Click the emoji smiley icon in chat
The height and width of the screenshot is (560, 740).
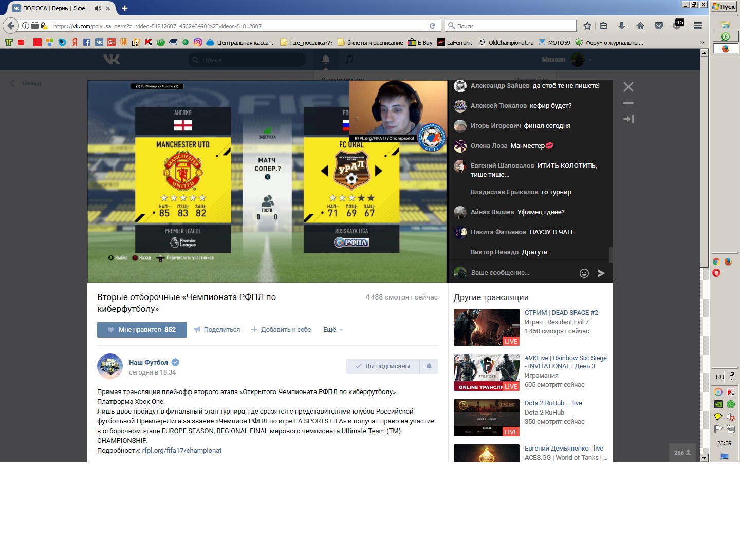[x=584, y=273]
